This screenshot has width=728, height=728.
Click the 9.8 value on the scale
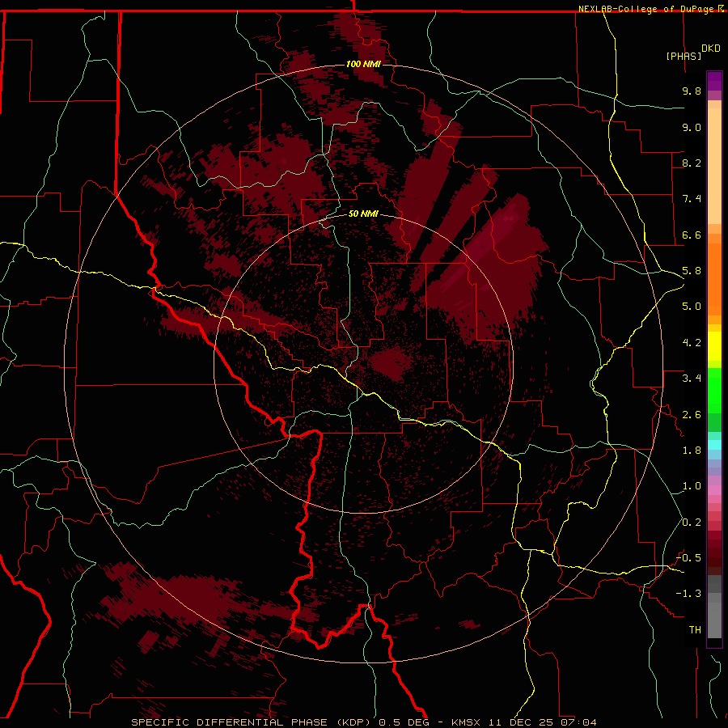tap(692, 91)
